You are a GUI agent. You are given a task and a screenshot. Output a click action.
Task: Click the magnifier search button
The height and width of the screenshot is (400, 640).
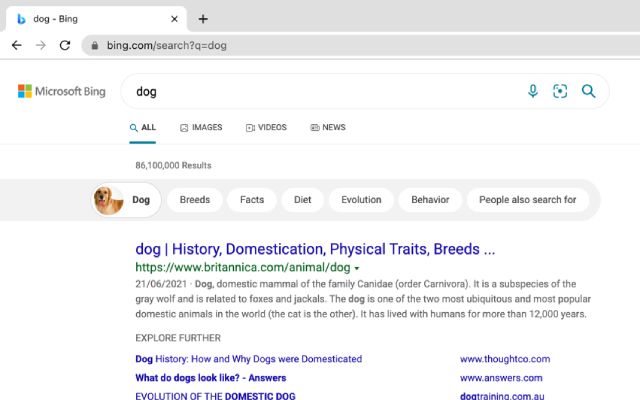(x=588, y=91)
